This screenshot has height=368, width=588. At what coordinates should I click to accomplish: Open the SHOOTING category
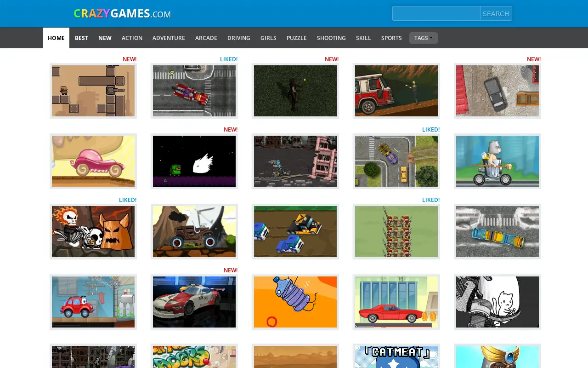click(331, 38)
